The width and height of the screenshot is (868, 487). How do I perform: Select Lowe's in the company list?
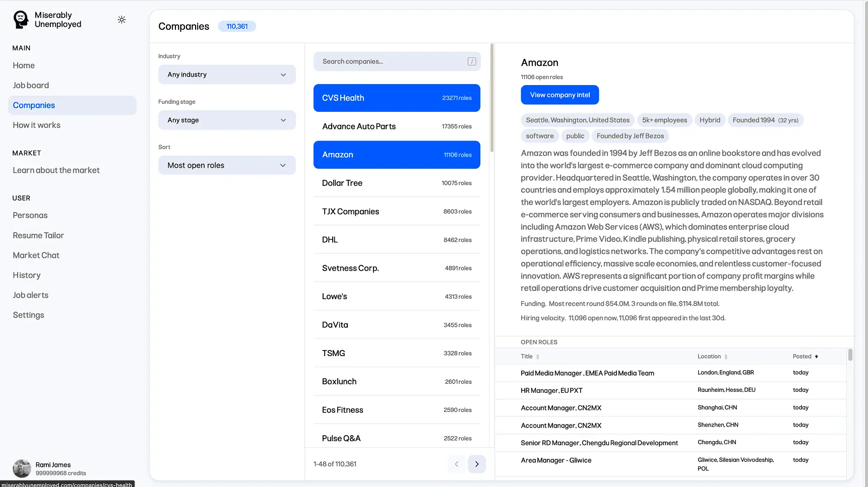397,297
